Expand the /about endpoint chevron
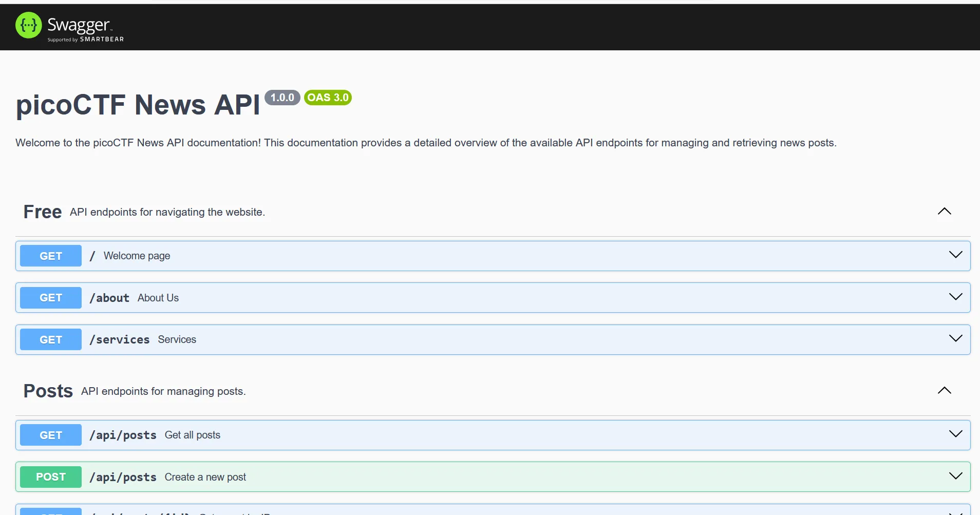This screenshot has height=515, width=980. click(955, 297)
